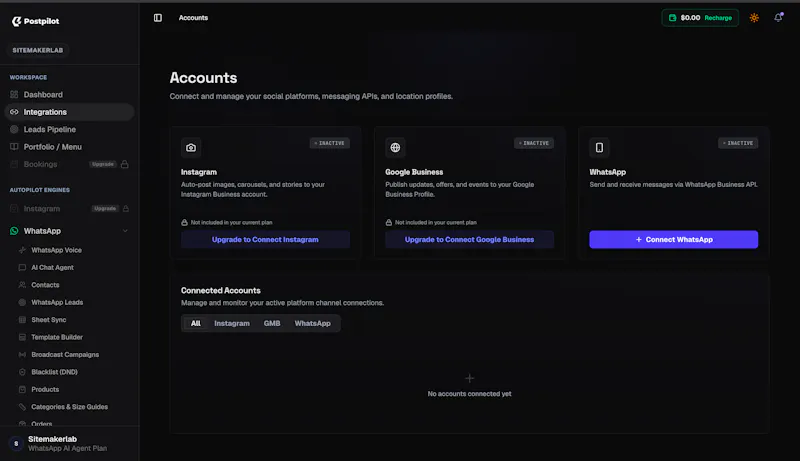Click INACTIVE badge on Instagram card

(x=330, y=143)
